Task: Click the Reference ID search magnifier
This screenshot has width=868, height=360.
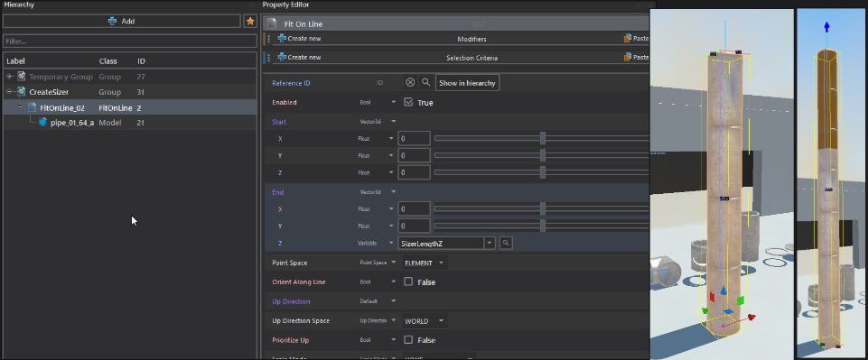Action: pyautogui.click(x=425, y=82)
